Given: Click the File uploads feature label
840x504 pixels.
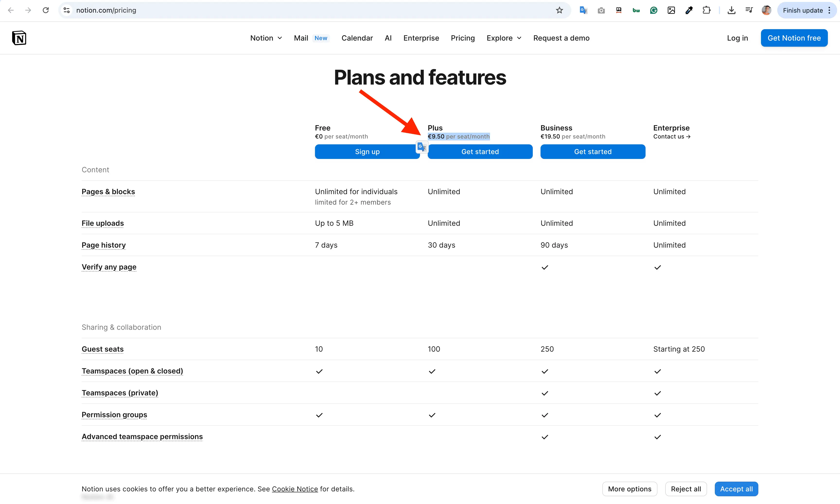Looking at the screenshot, I should (x=103, y=223).
